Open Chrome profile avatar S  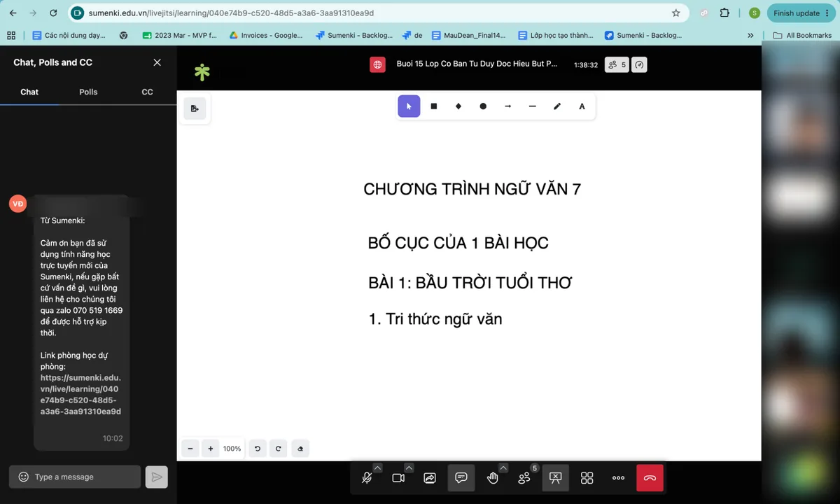pyautogui.click(x=754, y=13)
